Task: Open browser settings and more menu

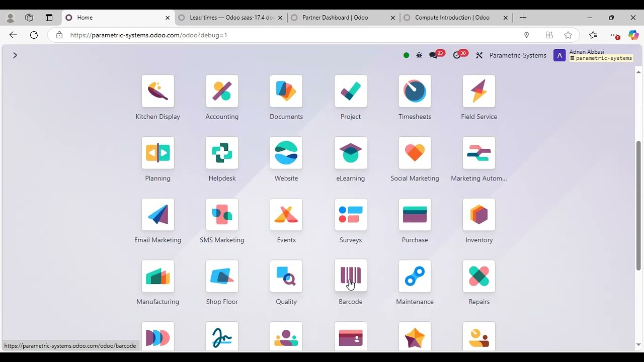Action: 614,35
